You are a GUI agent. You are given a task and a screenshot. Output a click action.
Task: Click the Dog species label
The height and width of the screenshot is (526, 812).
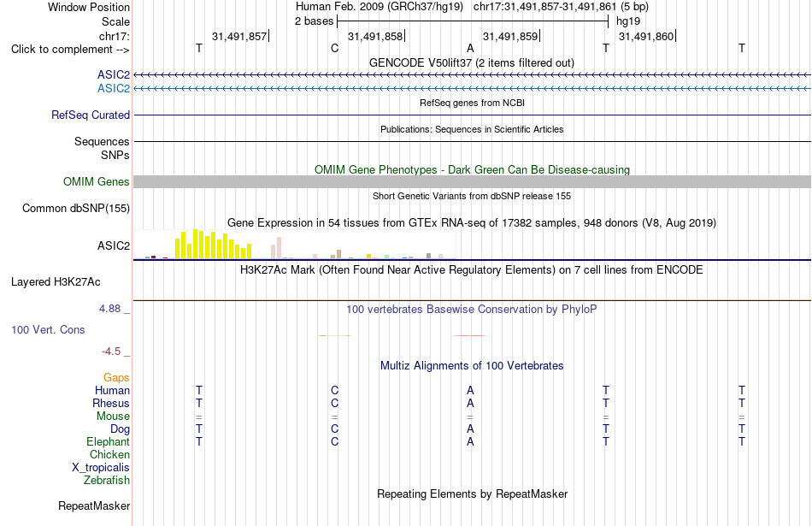click(121, 429)
